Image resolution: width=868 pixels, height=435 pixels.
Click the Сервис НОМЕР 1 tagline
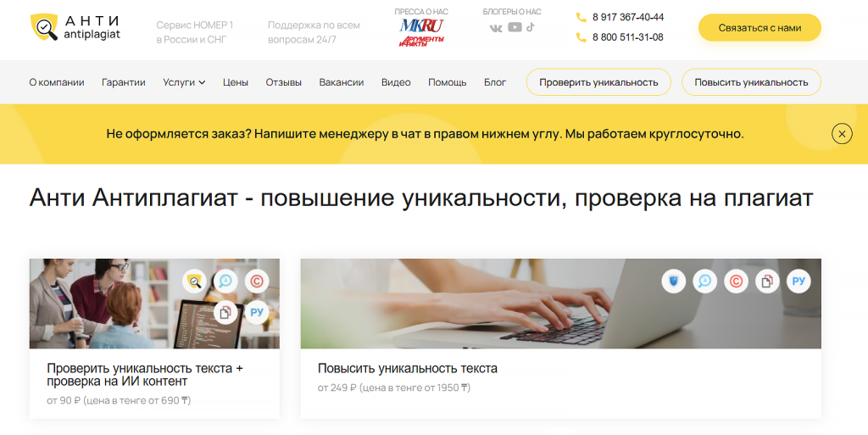point(195,32)
